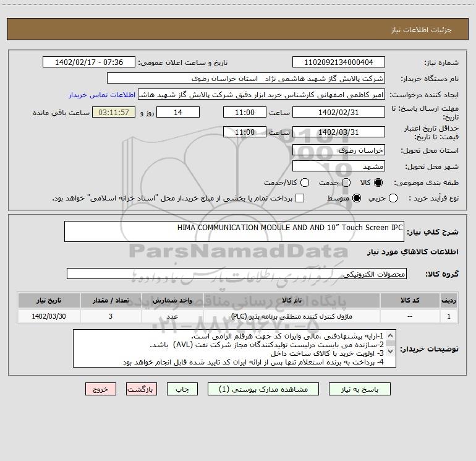The height and width of the screenshot is (461, 476).
Task: Click the HIMA COMMUNICATION MODULE description field
Action: 234,231
